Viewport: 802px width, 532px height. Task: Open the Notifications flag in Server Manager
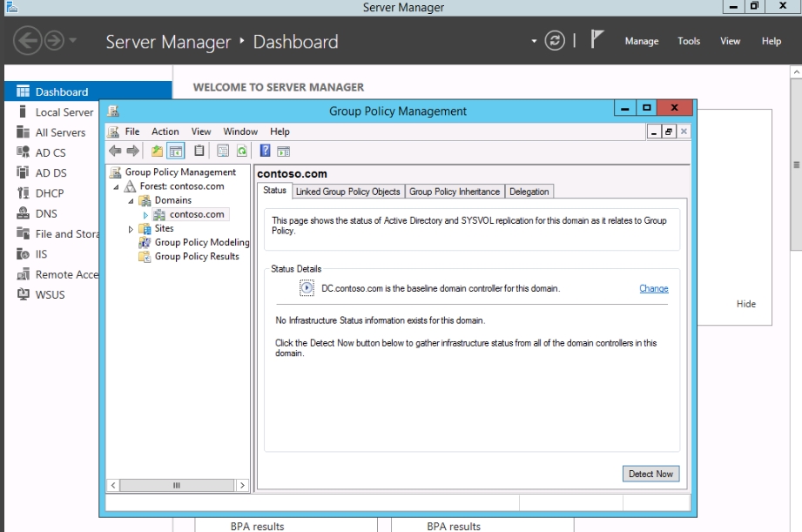(x=596, y=39)
